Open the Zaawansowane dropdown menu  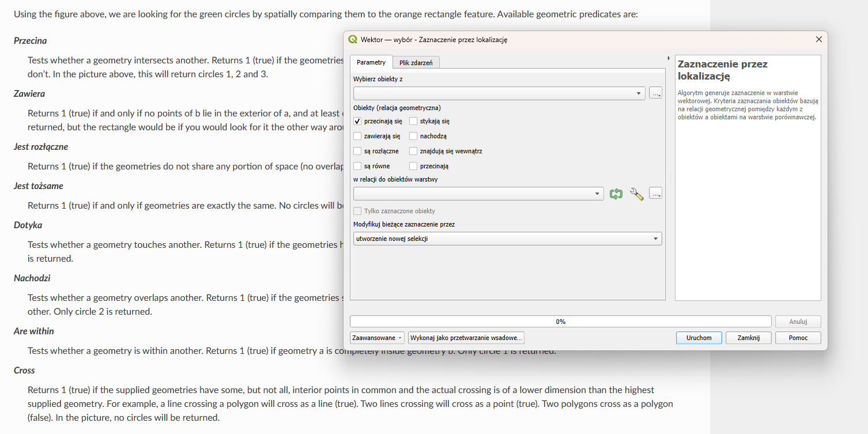[x=377, y=338]
